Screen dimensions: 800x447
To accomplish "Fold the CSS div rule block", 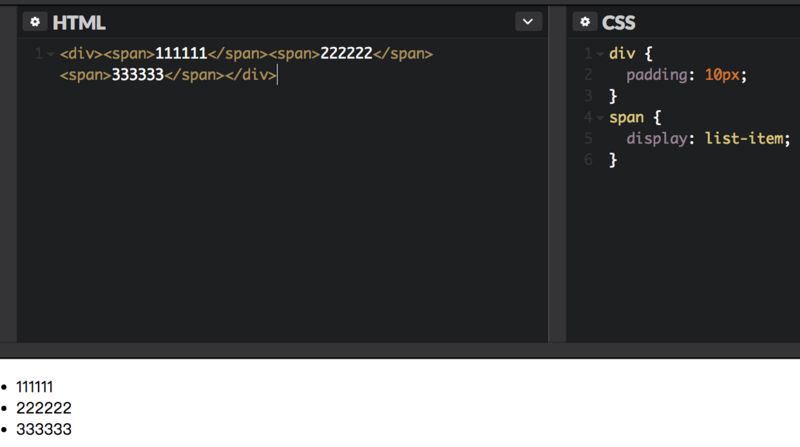I will pyautogui.click(x=599, y=54).
